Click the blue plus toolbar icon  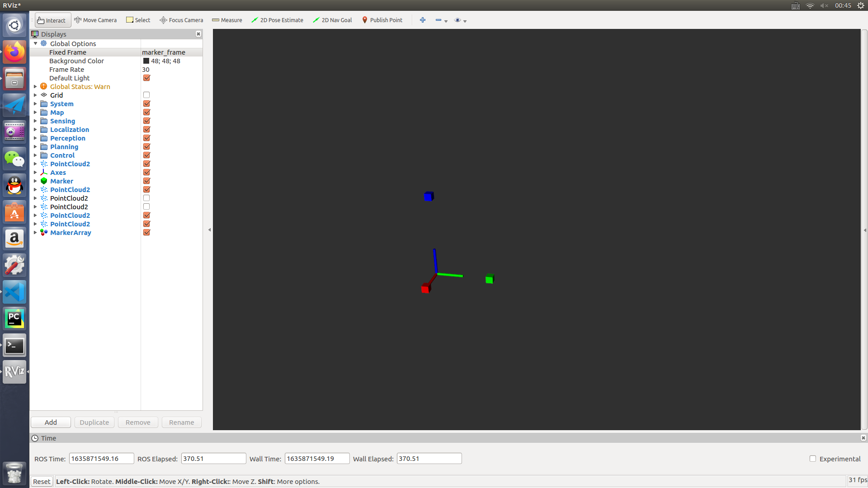(423, 20)
